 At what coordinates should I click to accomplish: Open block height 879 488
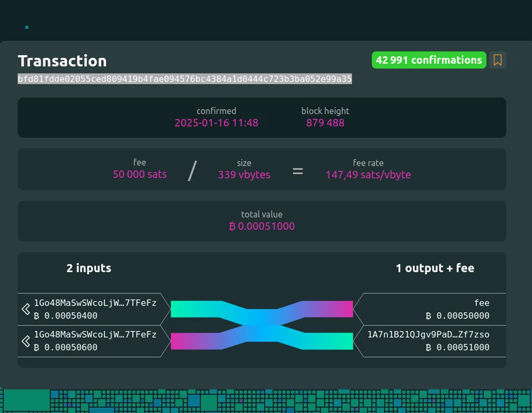click(x=325, y=123)
